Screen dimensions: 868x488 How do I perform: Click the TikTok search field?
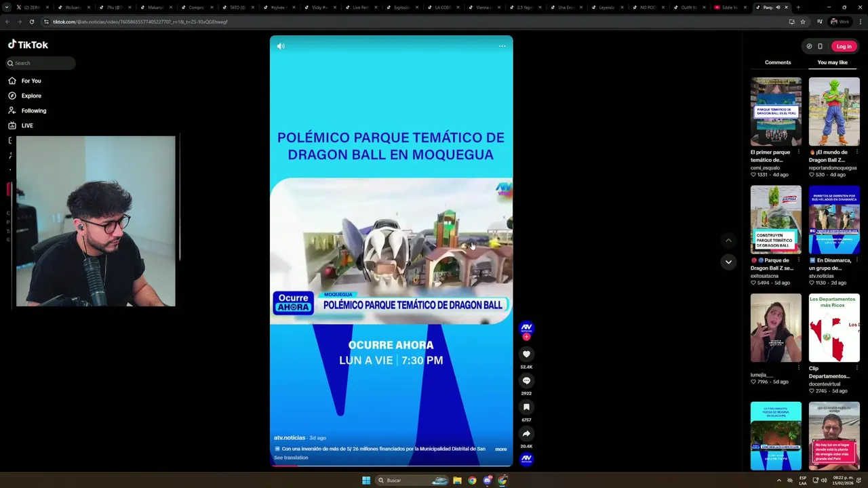(x=41, y=63)
